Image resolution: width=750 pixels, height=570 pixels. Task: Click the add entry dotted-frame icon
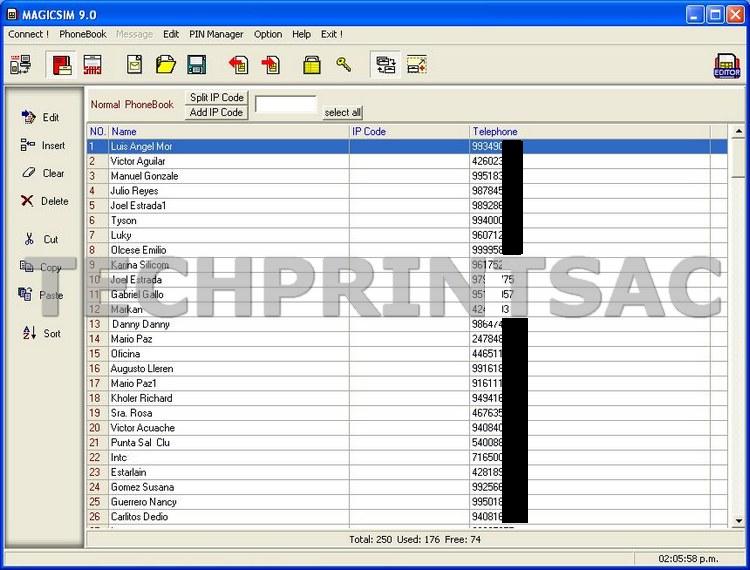(417, 65)
